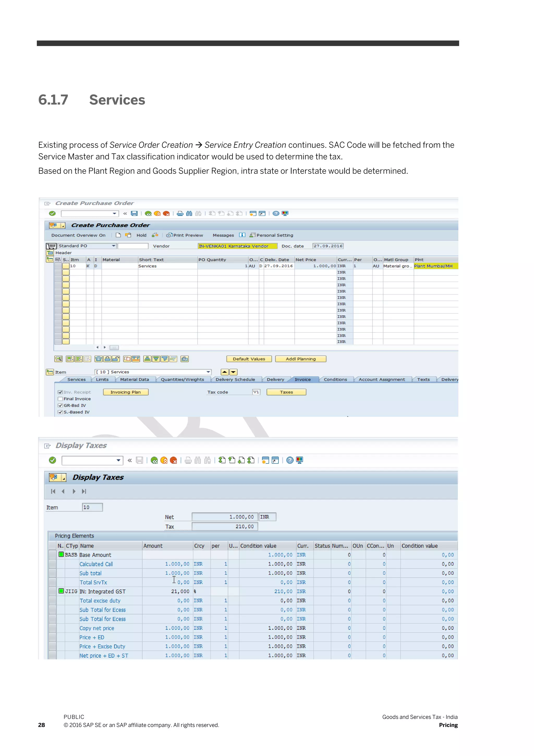Click the item grid horizontal scrollbar handle
This screenshot has width=534, height=756.
point(114,347)
